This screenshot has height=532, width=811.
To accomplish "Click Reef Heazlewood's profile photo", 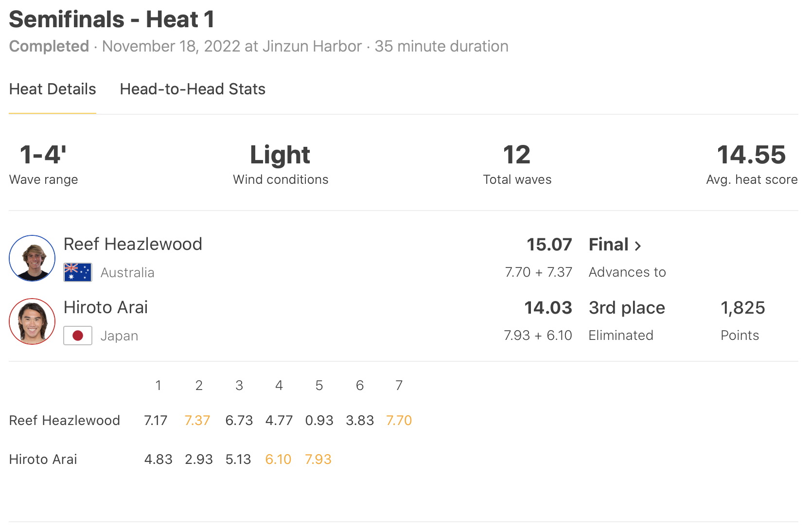I will click(x=32, y=258).
